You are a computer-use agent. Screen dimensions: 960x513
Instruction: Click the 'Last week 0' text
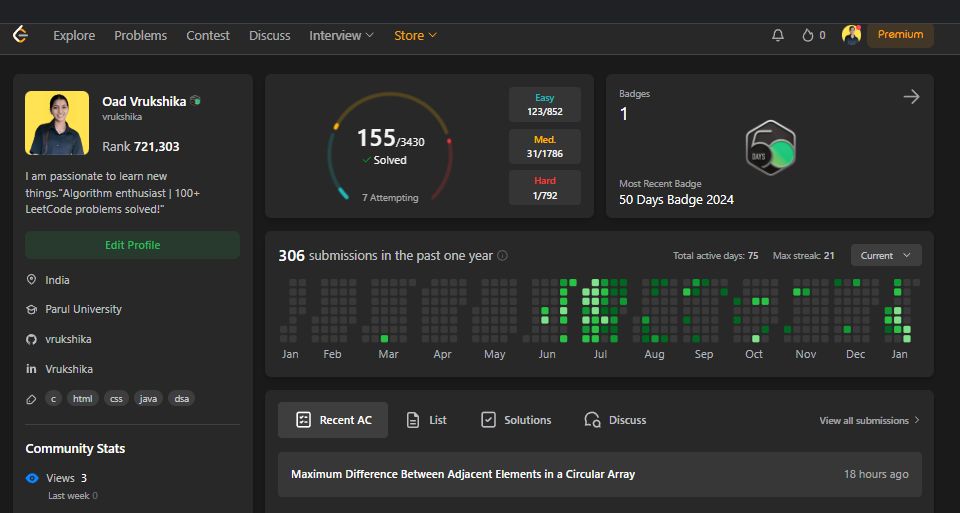pyautogui.click(x=73, y=496)
